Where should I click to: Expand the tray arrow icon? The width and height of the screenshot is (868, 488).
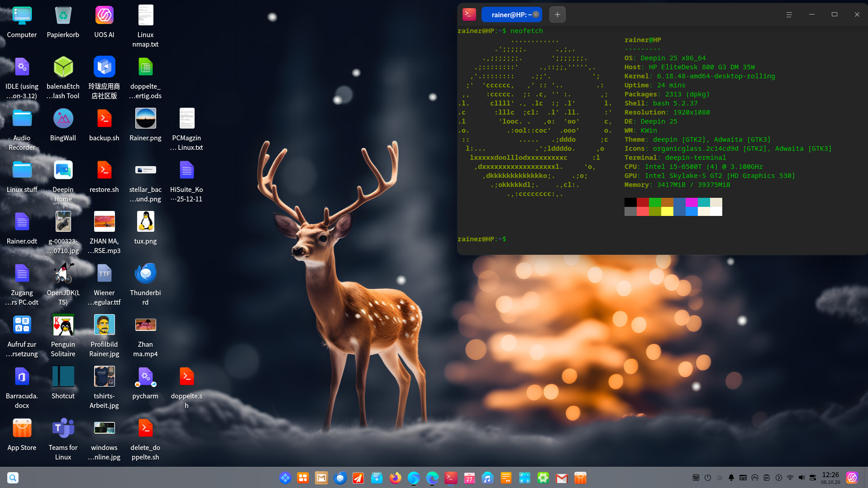[778, 478]
